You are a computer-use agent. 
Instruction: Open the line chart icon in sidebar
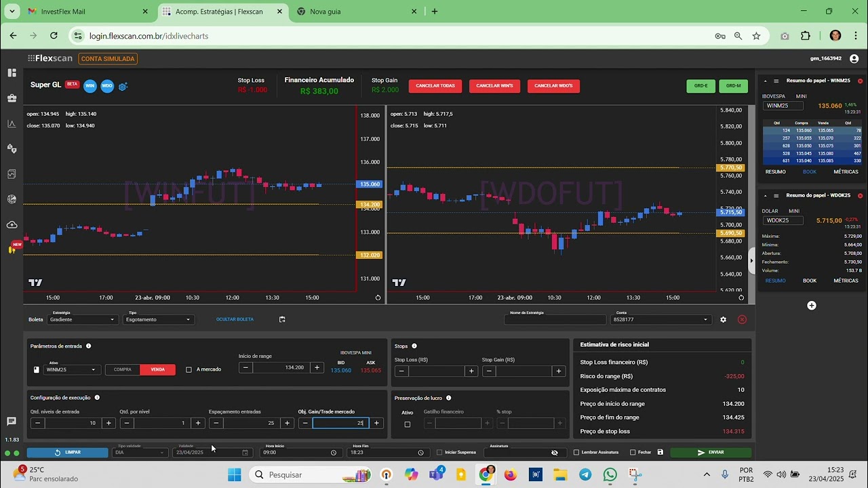click(x=12, y=123)
